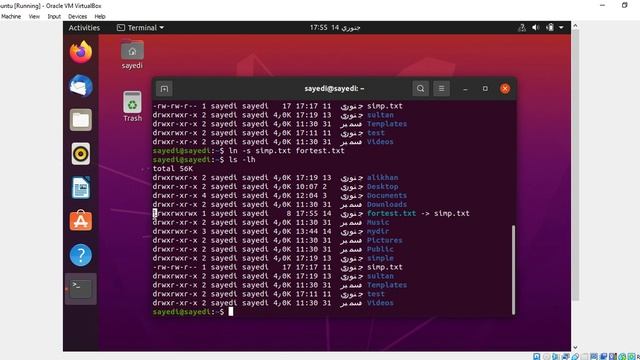Click the 'mydir' directory name
640x360 pixels.
tap(378, 231)
